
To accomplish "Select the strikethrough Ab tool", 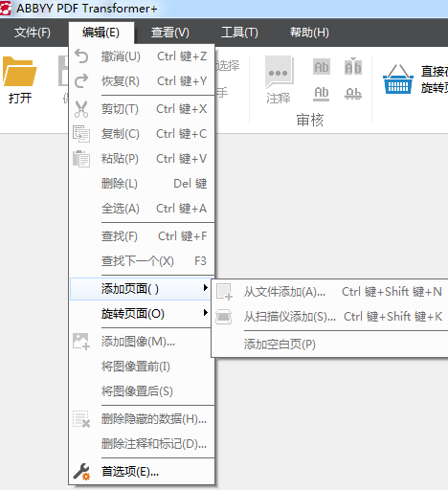I will tap(353, 94).
